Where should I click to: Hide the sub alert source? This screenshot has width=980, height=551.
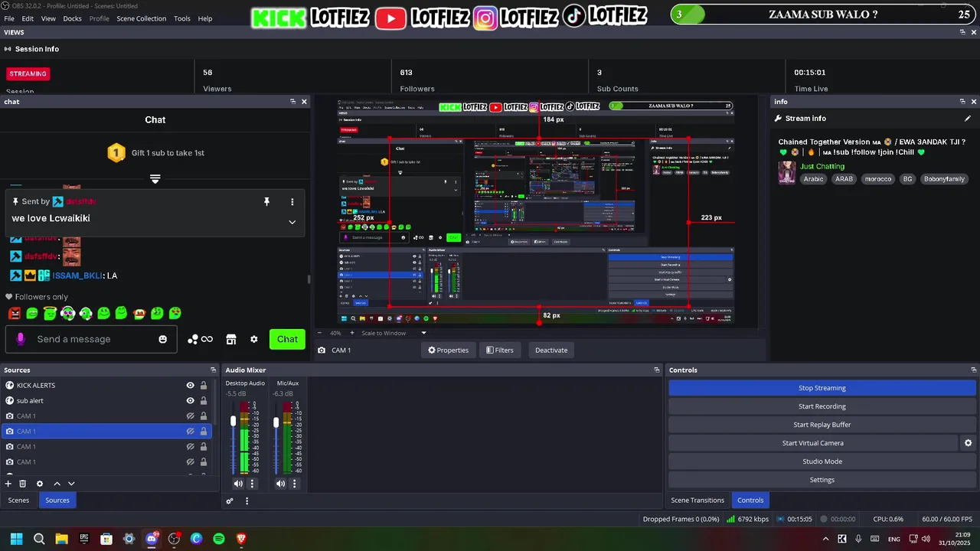point(191,401)
